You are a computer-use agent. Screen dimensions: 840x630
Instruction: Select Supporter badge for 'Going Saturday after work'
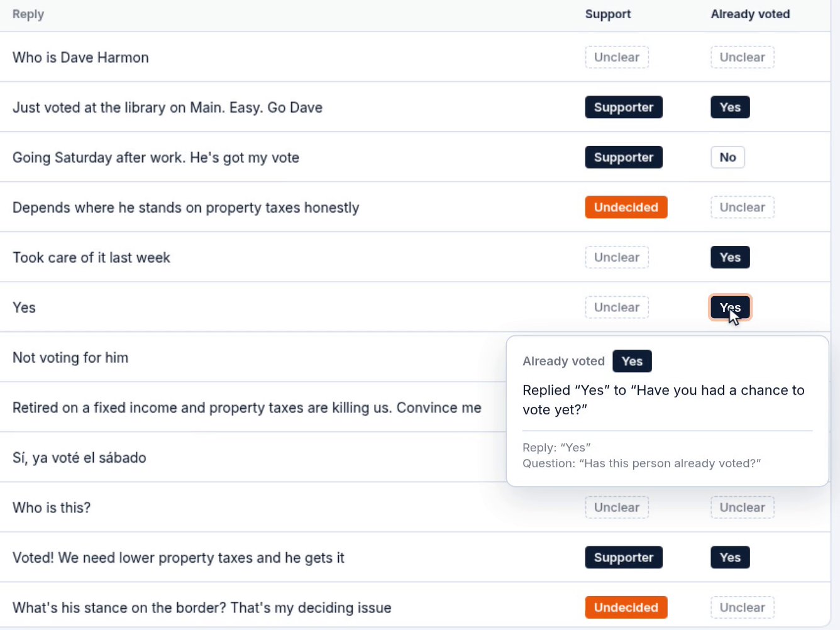pos(624,157)
